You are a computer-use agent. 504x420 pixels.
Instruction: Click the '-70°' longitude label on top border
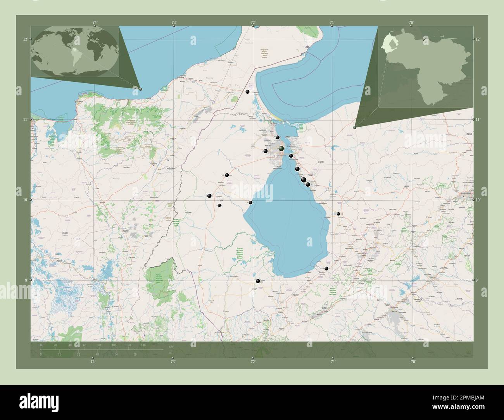pos(411,23)
